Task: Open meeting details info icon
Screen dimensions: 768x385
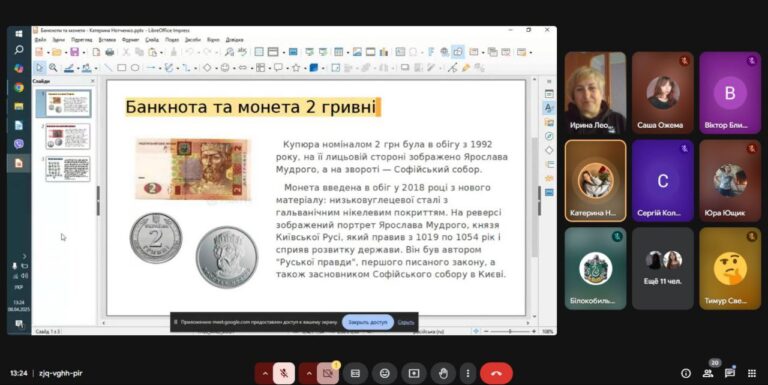Action: (x=686, y=373)
